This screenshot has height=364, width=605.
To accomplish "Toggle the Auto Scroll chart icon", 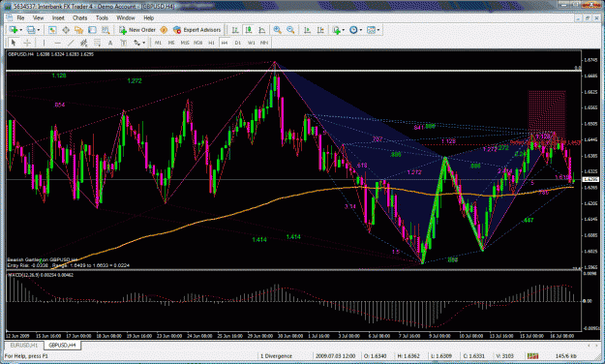I will (x=307, y=30).
